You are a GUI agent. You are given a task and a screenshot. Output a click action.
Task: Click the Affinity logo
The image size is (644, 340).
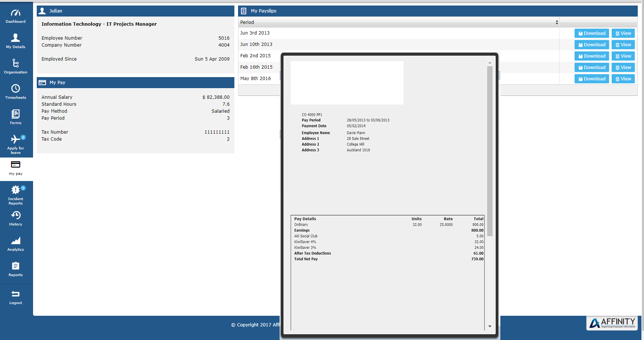pos(612,323)
